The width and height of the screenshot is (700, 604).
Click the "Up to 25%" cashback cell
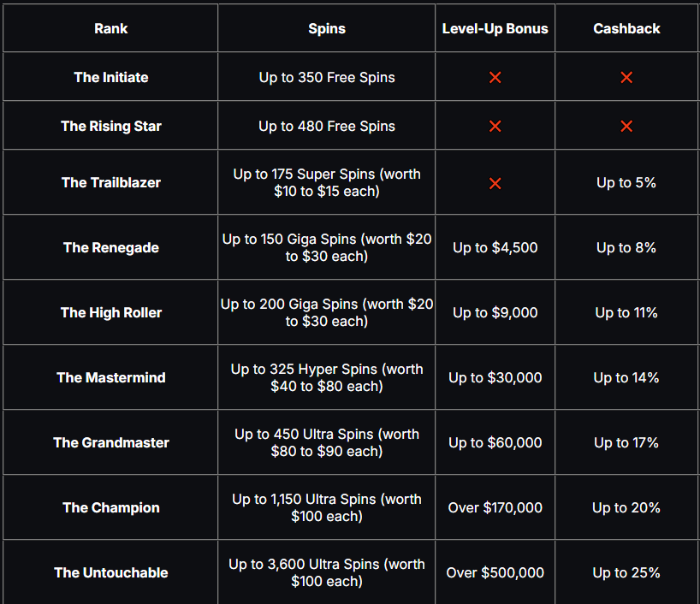[626, 572]
